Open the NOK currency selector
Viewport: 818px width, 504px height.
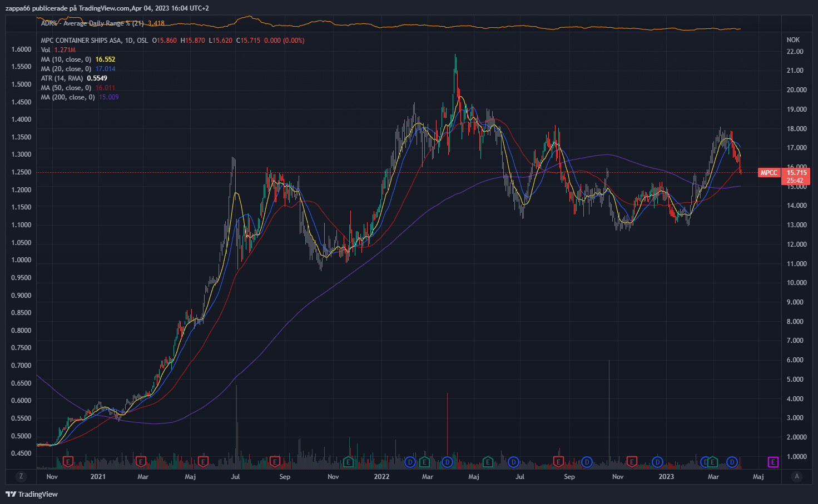pyautogui.click(x=793, y=40)
